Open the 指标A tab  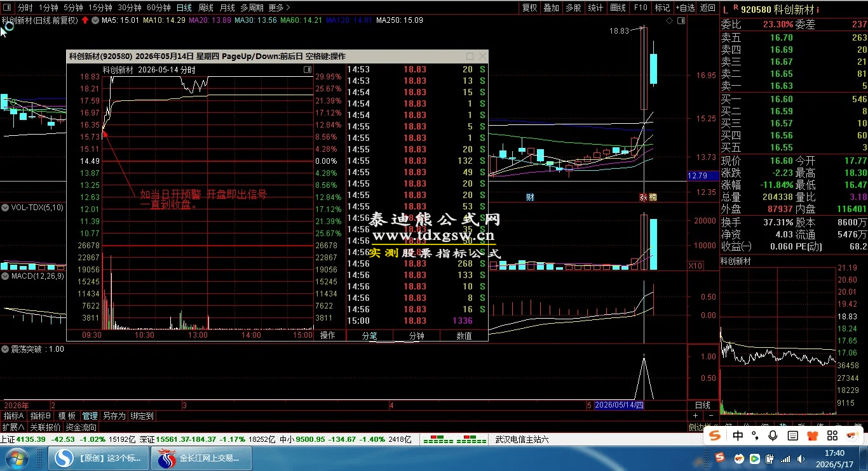pos(13,416)
